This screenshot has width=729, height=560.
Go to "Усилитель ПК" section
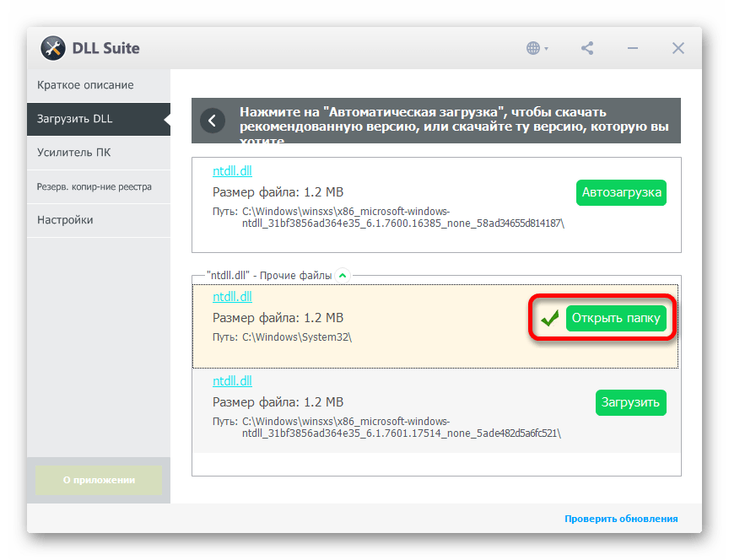point(74,153)
